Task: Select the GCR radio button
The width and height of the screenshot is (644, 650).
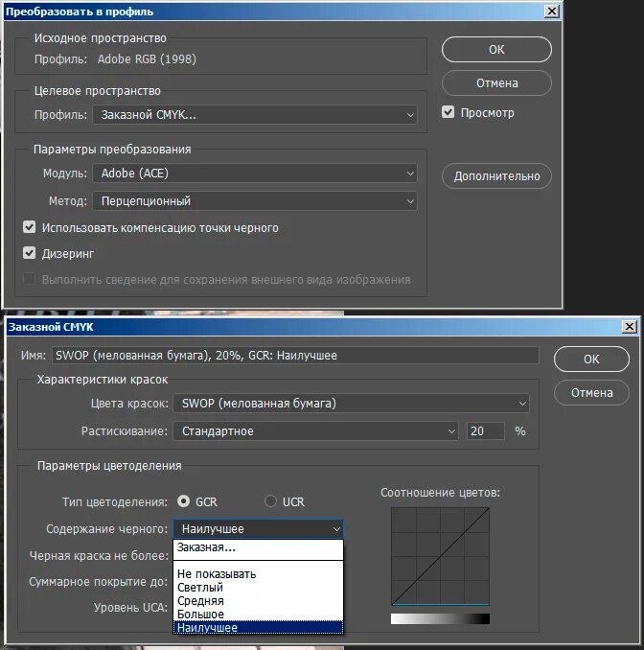Action: point(184,501)
